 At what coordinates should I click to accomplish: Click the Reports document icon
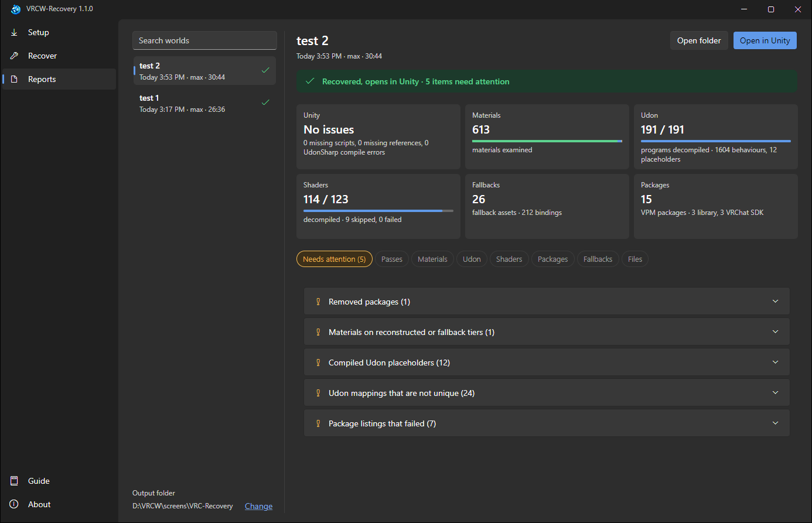[14, 79]
